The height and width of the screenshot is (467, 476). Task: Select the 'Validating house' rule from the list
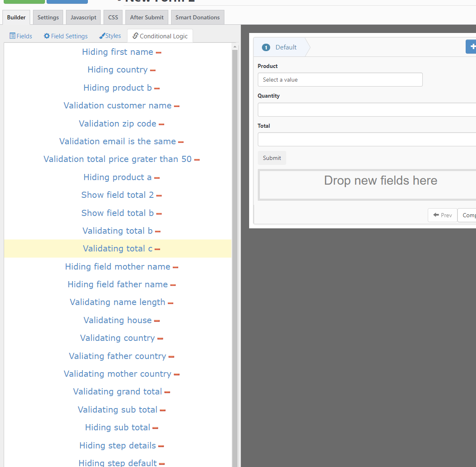click(x=118, y=320)
